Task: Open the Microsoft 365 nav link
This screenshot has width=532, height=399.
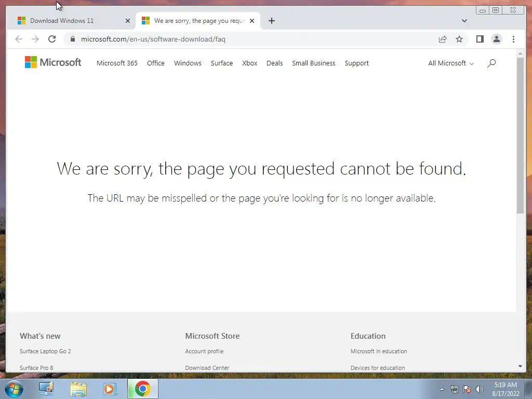Action: (117, 63)
